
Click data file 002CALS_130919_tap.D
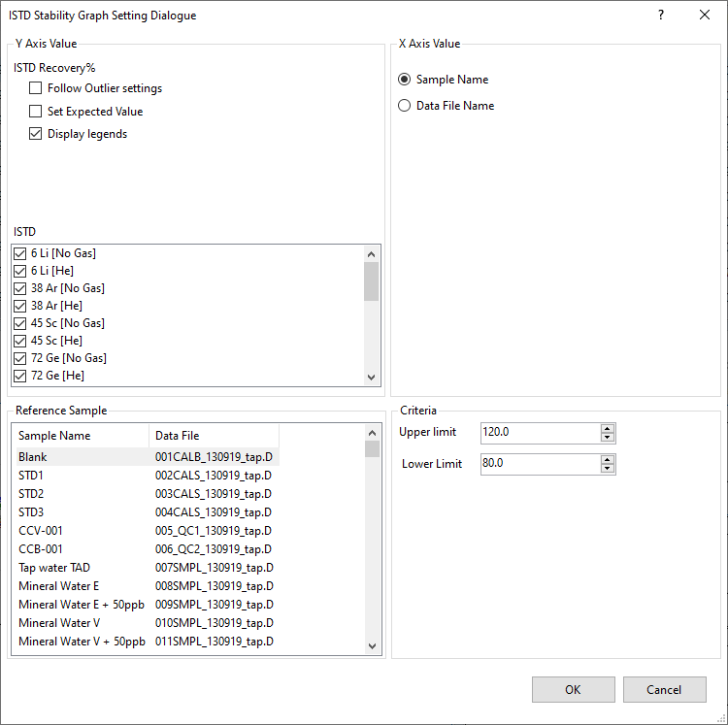coord(214,476)
